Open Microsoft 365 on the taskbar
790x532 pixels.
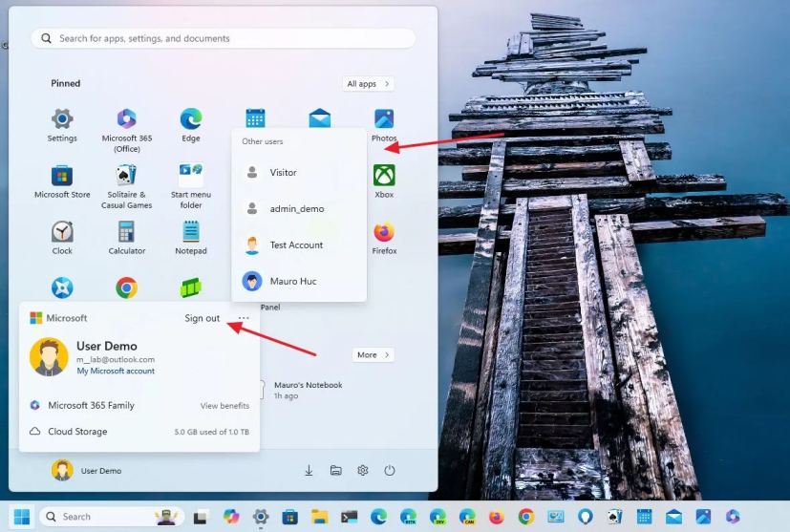click(733, 517)
